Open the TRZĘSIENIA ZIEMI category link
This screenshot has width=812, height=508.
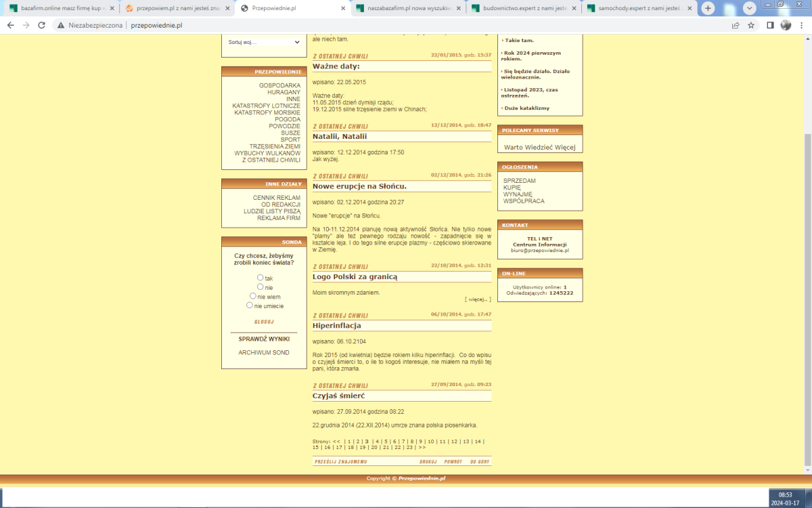(x=274, y=146)
